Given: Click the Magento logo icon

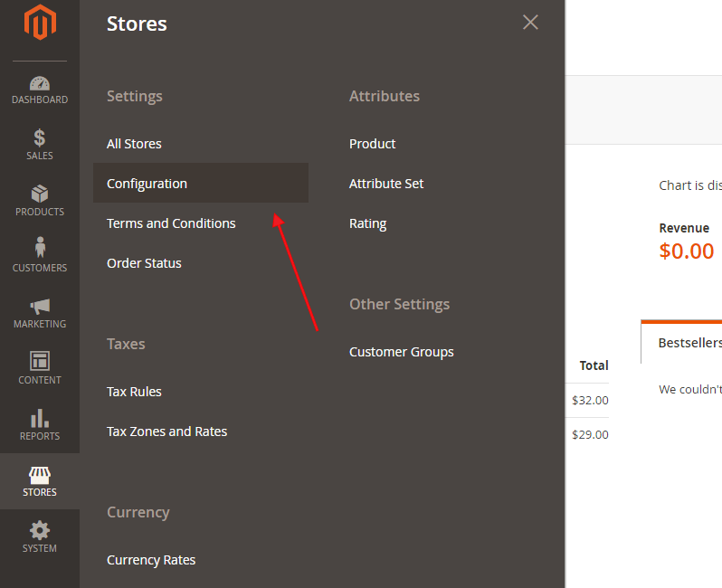Looking at the screenshot, I should point(40,22).
